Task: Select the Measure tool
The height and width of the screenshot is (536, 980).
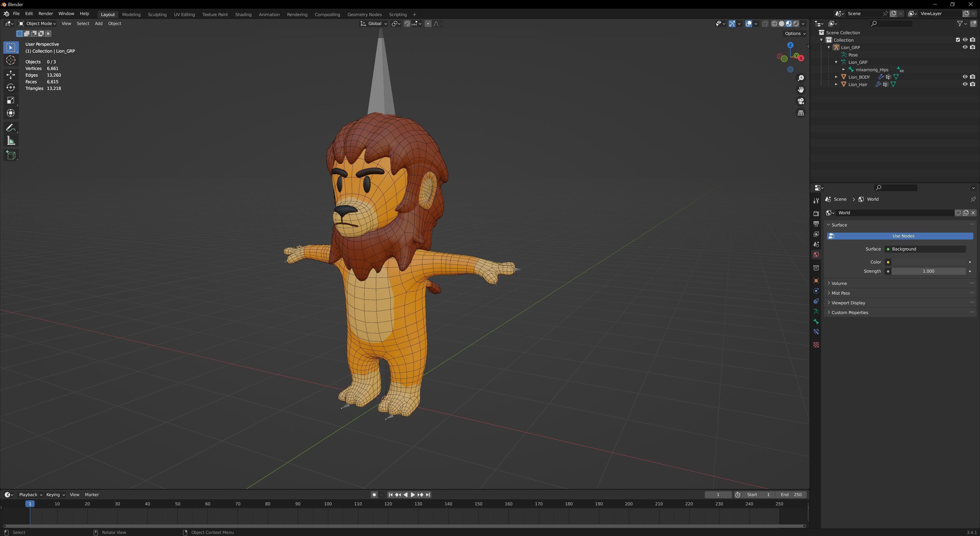Action: 11,141
